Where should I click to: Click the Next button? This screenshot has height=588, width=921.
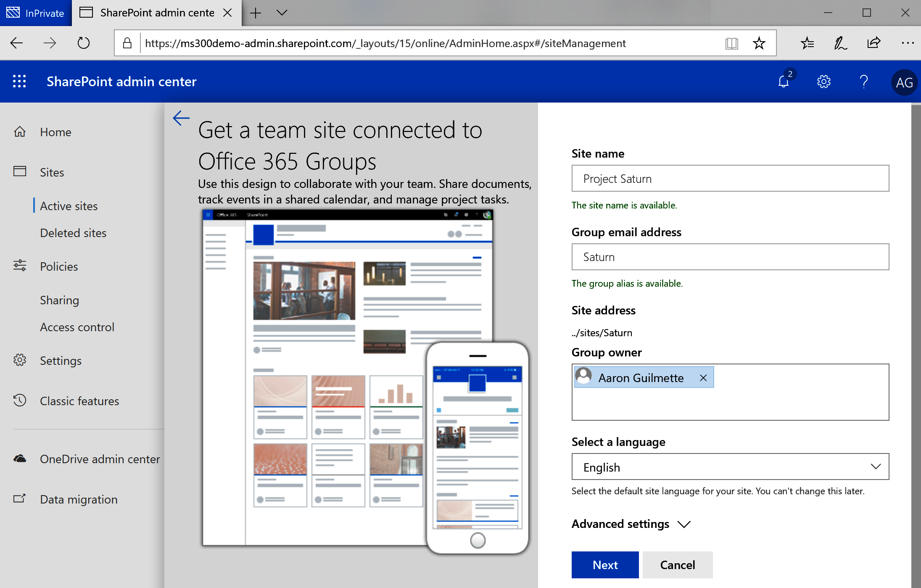tap(605, 565)
